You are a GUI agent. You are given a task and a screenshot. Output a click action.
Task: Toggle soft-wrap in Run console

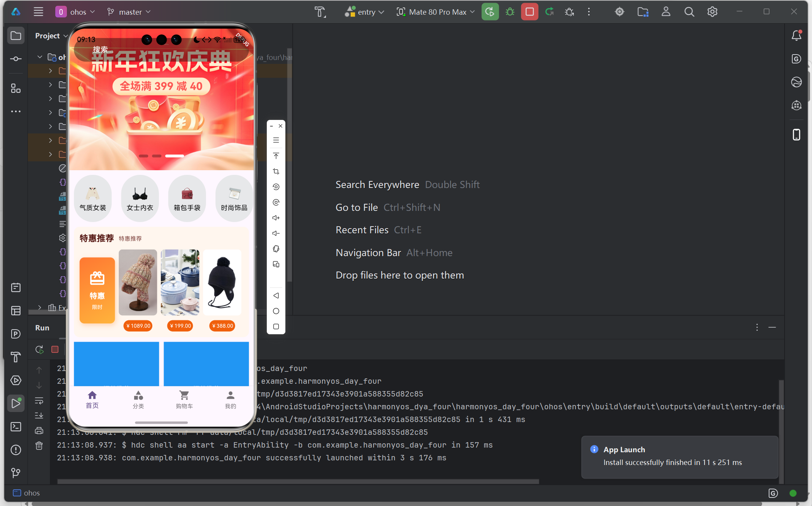click(39, 400)
